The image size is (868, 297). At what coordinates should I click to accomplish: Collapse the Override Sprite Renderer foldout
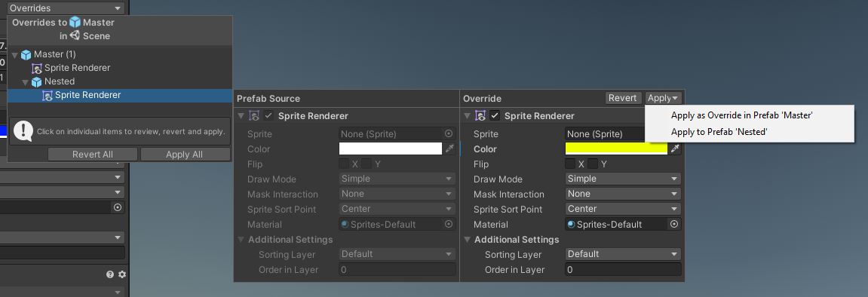tap(467, 116)
